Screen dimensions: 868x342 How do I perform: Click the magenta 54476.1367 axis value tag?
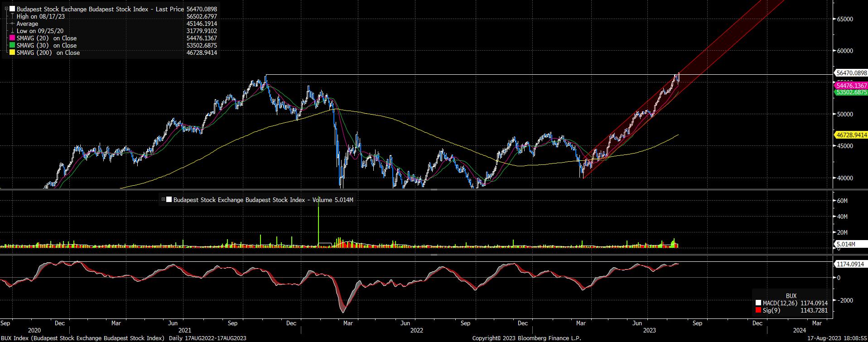pos(851,86)
